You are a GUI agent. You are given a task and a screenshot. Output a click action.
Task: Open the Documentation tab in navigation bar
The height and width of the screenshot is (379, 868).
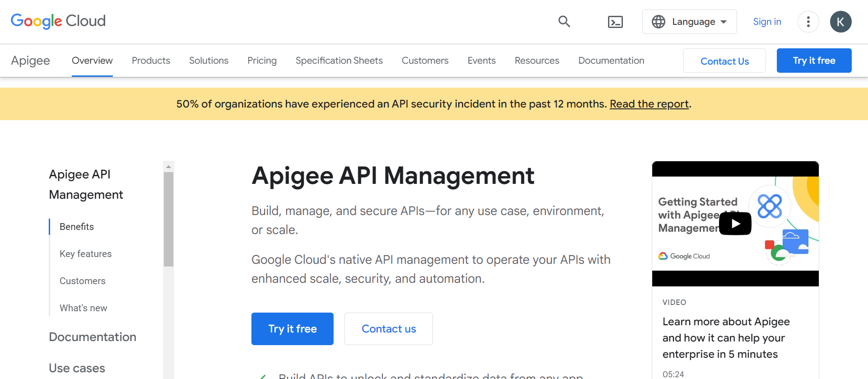coord(611,61)
